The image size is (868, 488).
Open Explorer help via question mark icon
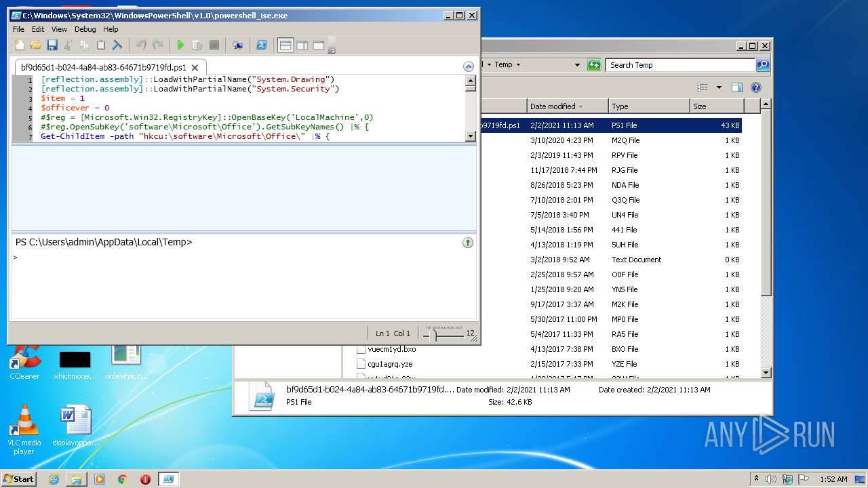pyautogui.click(x=756, y=87)
